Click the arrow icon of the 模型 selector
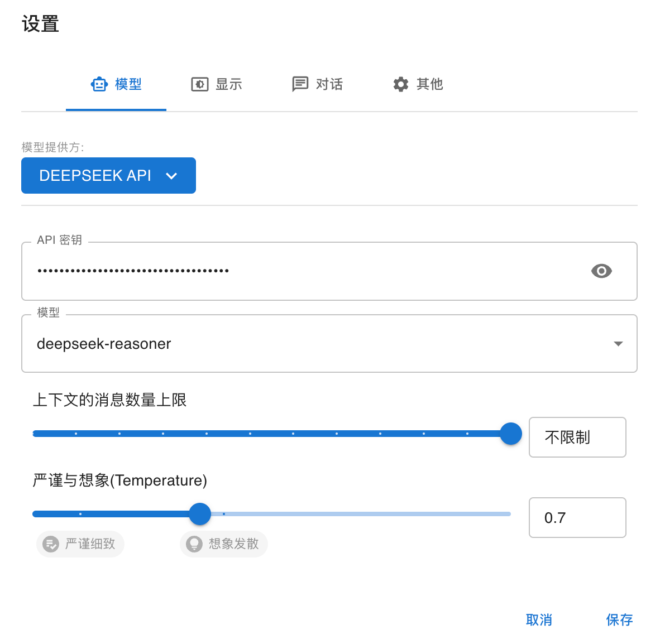The height and width of the screenshot is (644, 660). (618, 344)
